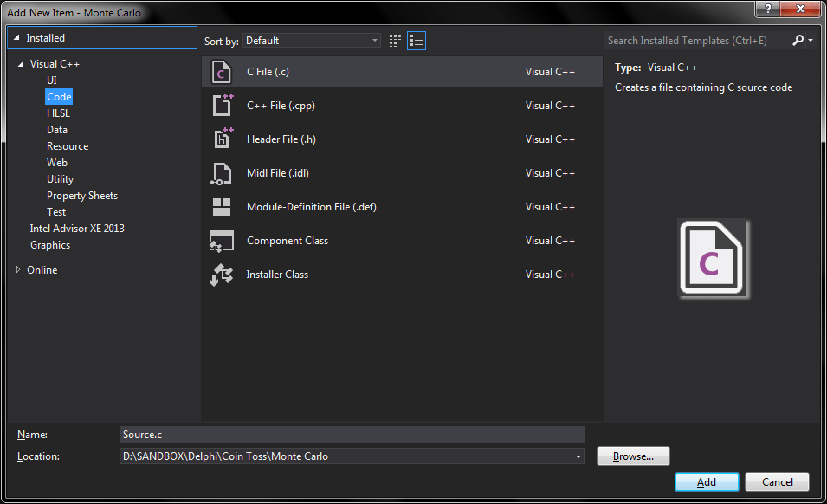Switch to small icons view
This screenshot has height=504, width=827.
394,40
